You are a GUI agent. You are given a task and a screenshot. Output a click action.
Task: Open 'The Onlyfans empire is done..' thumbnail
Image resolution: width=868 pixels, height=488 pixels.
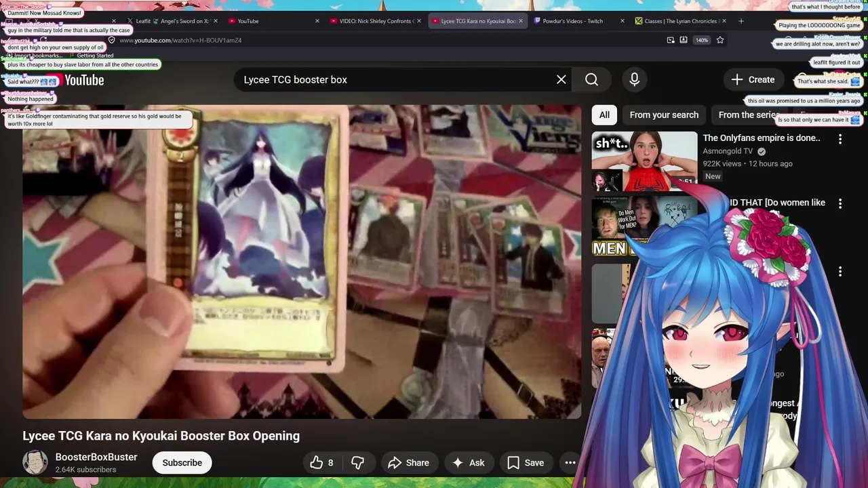click(644, 161)
